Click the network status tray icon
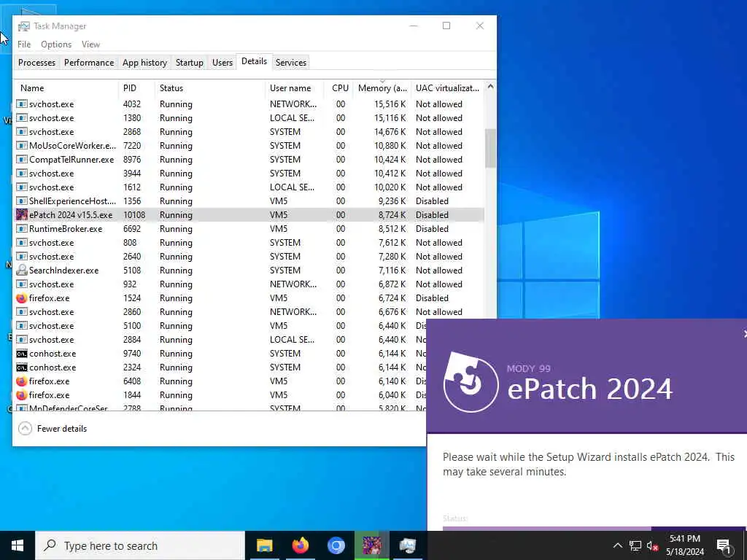Viewport: 747px width, 560px height. click(635, 545)
